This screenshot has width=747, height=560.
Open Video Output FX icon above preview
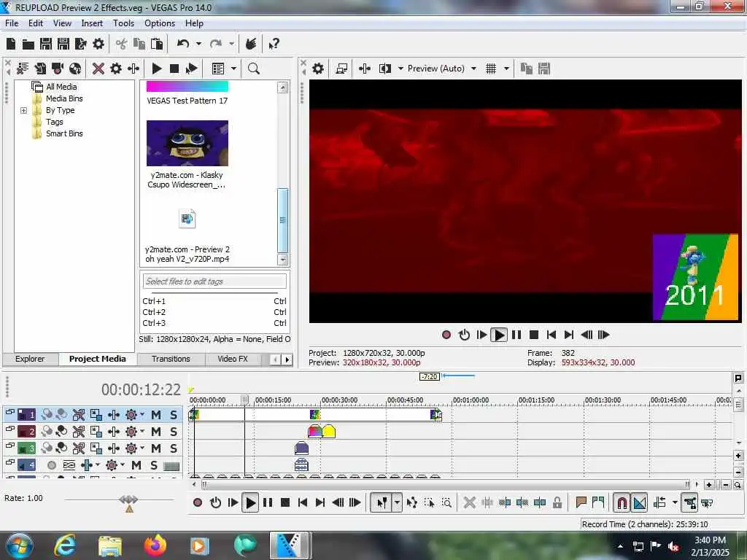tap(365, 69)
